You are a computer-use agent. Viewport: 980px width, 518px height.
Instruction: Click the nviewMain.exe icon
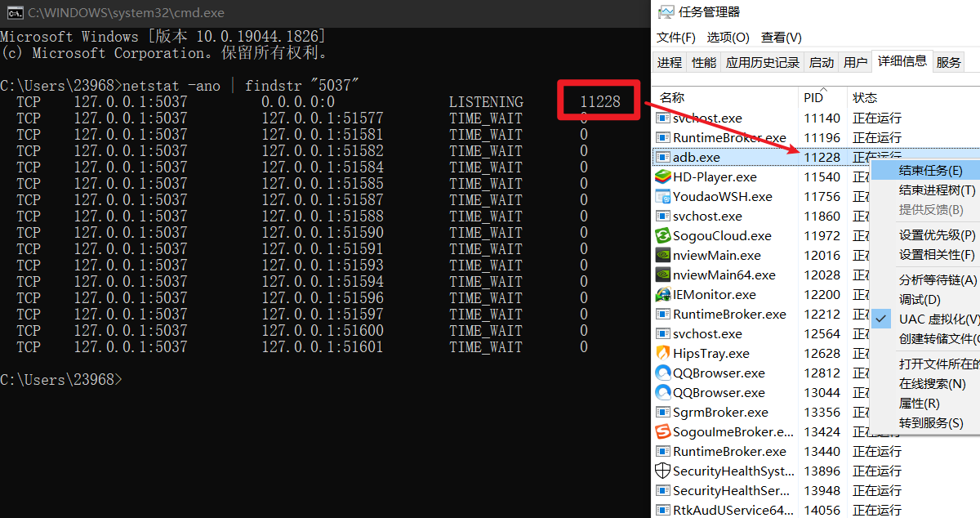pos(663,255)
